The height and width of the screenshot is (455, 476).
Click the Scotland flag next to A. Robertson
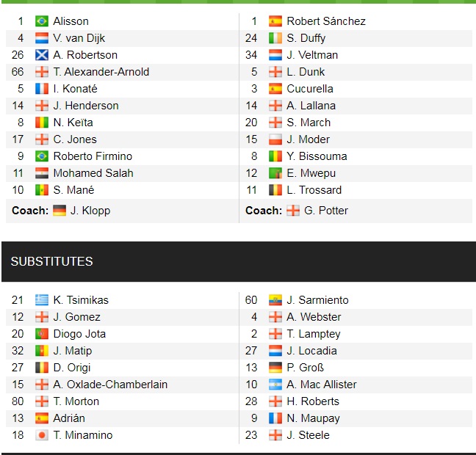coord(42,55)
